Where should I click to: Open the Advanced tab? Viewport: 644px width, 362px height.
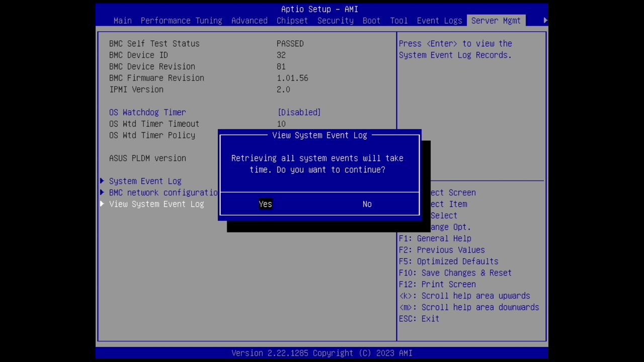tap(249, 21)
